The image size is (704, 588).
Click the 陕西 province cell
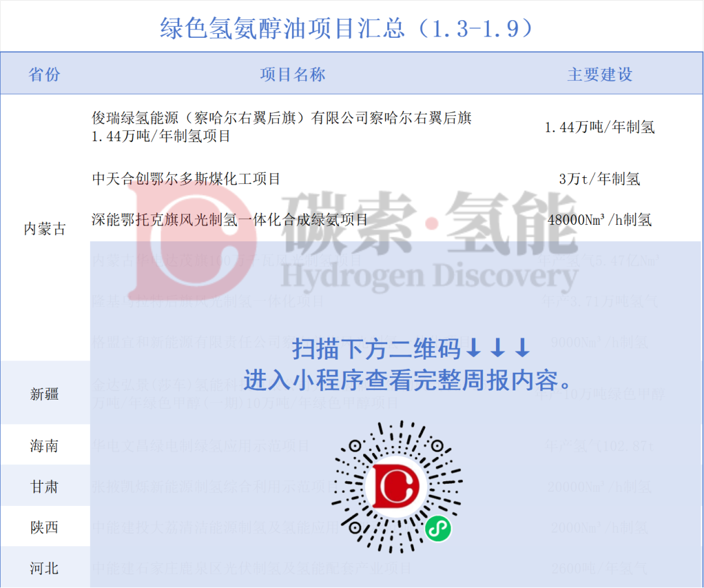[44, 527]
